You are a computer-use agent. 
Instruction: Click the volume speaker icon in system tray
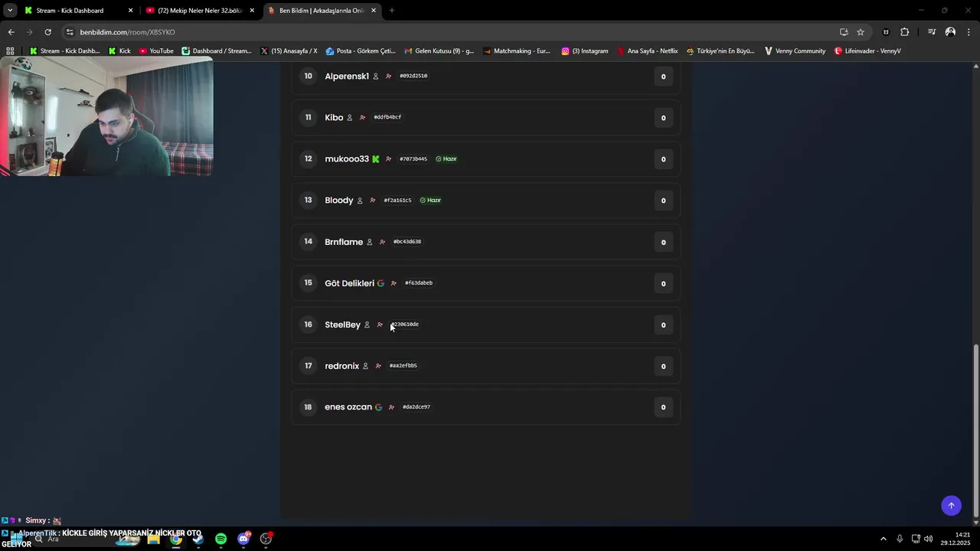(928, 539)
